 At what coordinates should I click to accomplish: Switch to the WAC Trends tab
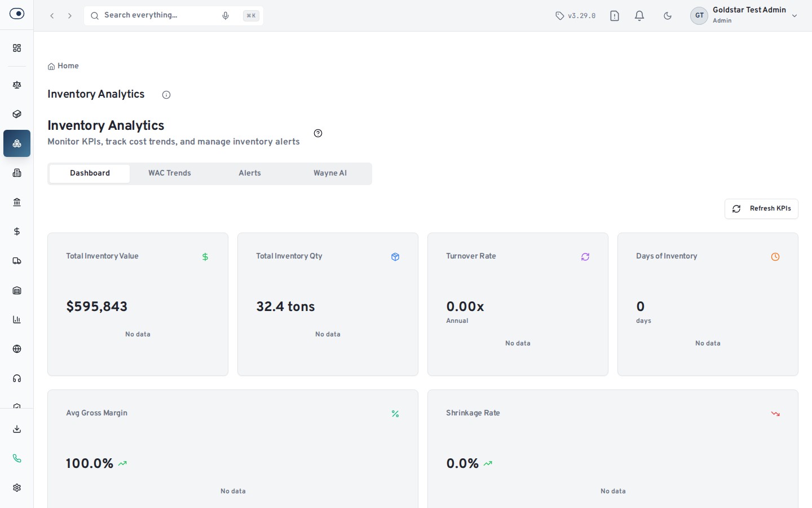tap(170, 173)
